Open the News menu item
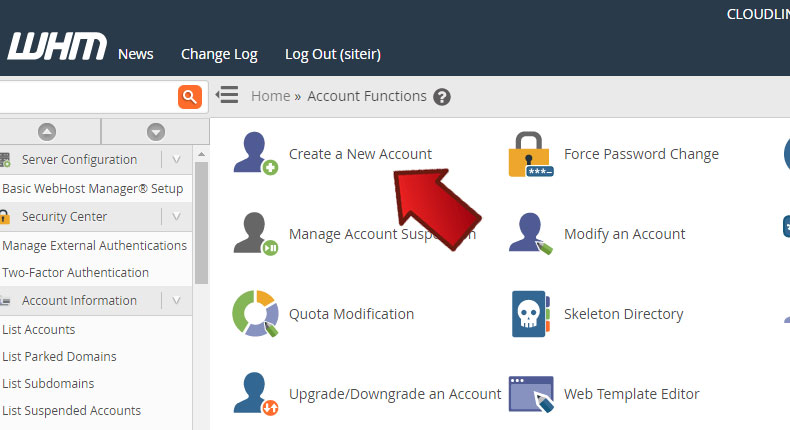 tap(136, 54)
